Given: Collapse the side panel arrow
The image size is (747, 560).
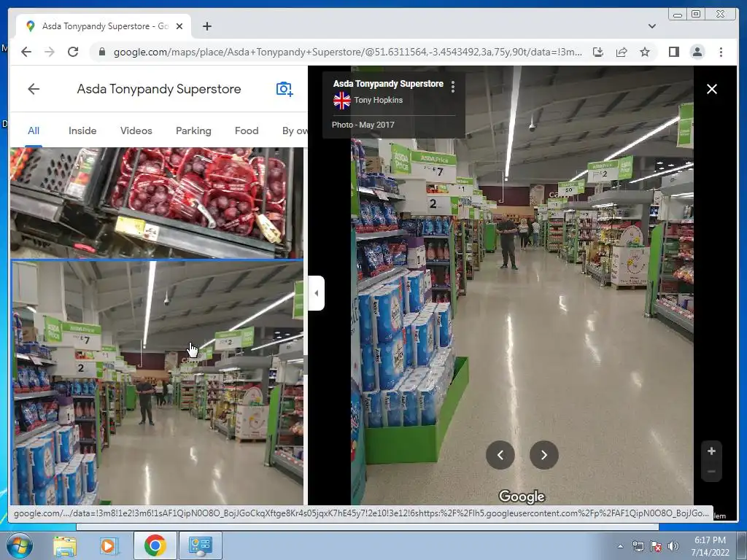Looking at the screenshot, I should [x=317, y=293].
